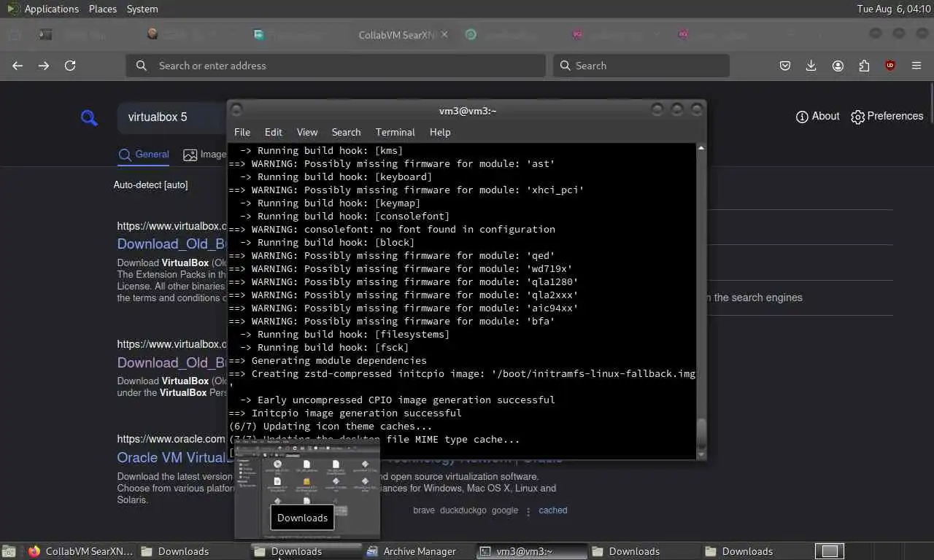Open first Download_Old_Builds result link
This screenshot has width=934, height=560.
click(171, 244)
